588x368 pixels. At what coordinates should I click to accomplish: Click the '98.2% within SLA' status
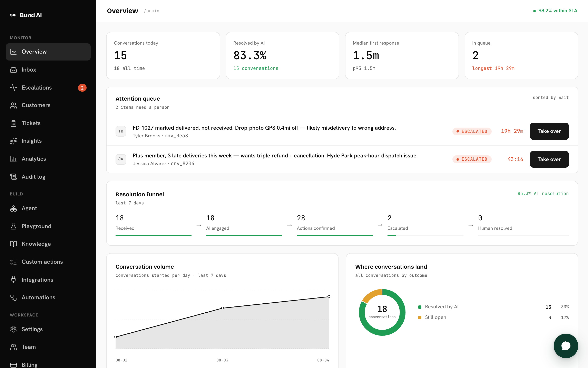tap(555, 11)
